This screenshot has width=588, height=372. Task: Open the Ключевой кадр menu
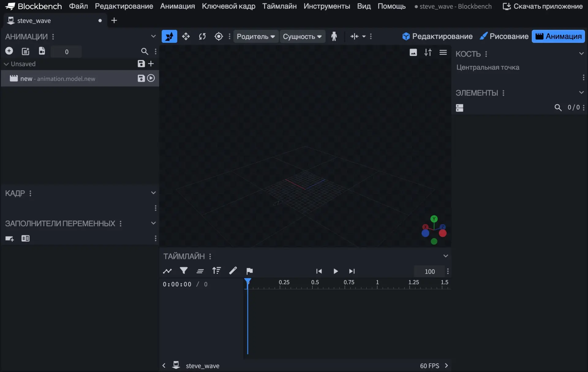(x=228, y=6)
